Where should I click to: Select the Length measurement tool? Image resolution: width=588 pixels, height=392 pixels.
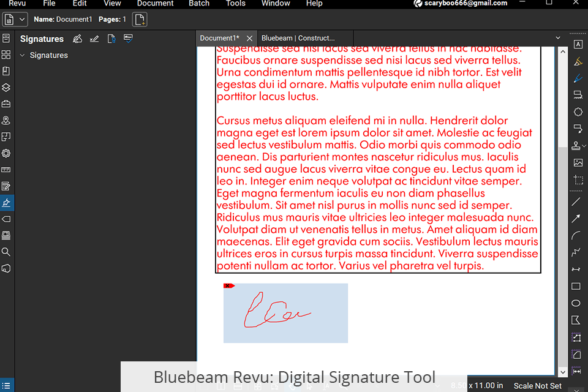pyautogui.click(x=576, y=371)
